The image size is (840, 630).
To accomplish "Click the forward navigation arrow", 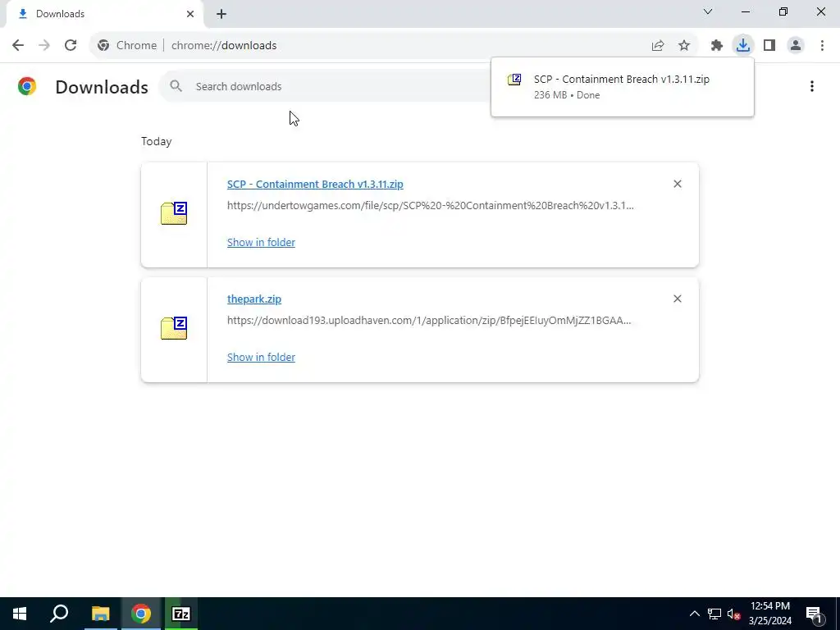I will (x=44, y=46).
